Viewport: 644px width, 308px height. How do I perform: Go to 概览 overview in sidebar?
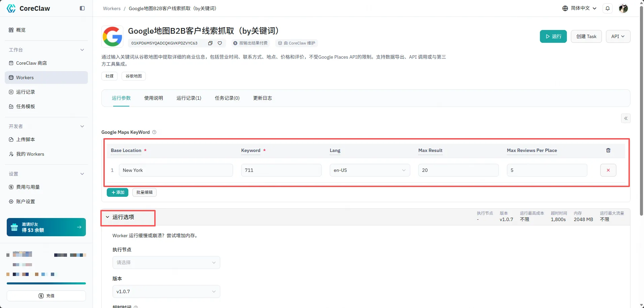click(x=46, y=30)
